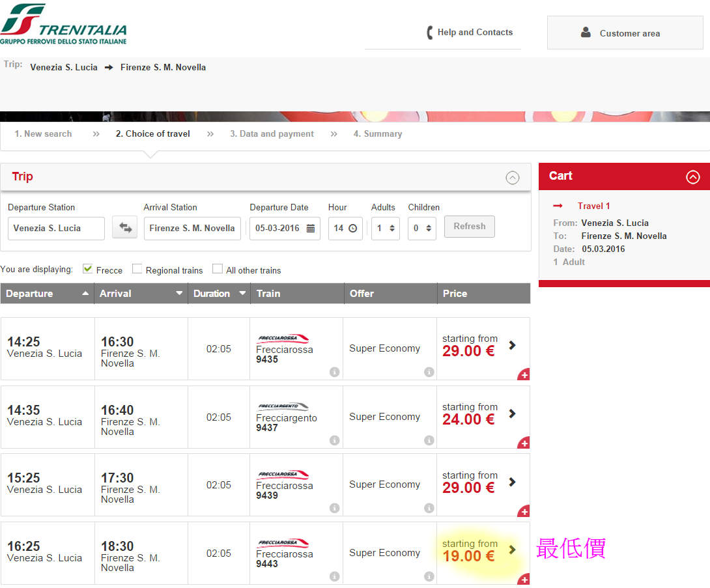Click the Super Economy offer for train 9439

click(384, 484)
